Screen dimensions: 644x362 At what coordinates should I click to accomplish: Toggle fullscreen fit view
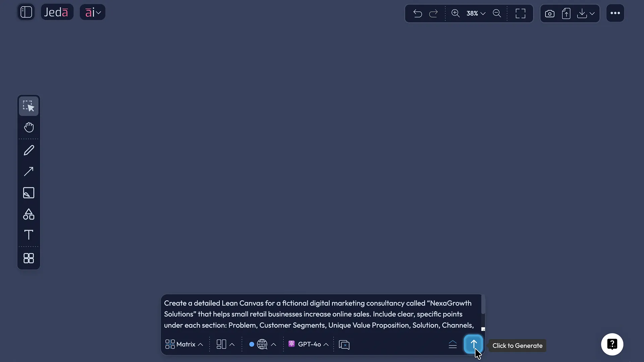pos(520,13)
